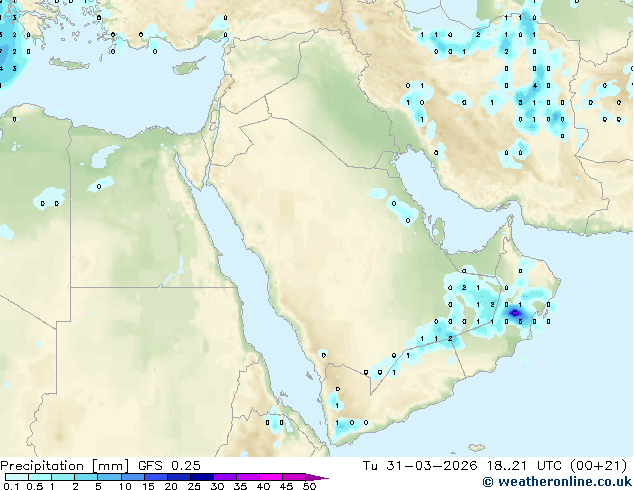
Task: Click the 'GFS 0.25' model label
Action: coord(169,466)
